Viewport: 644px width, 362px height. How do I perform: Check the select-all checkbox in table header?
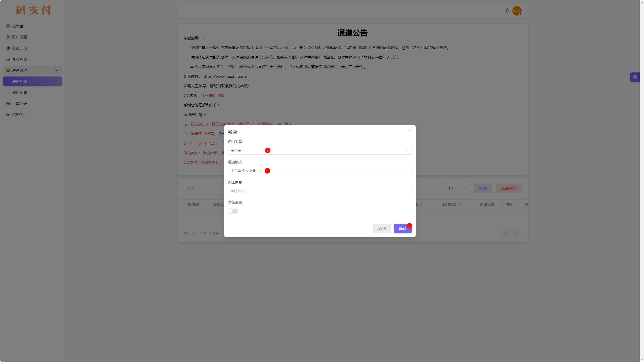click(182, 205)
